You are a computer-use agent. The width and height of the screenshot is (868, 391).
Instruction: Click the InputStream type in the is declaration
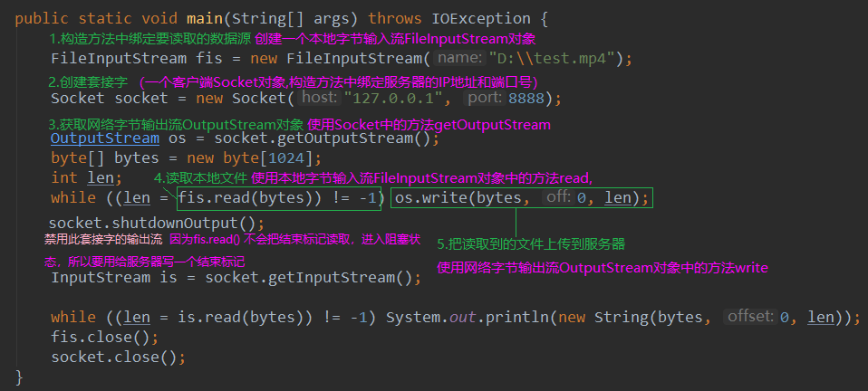[x=101, y=277]
